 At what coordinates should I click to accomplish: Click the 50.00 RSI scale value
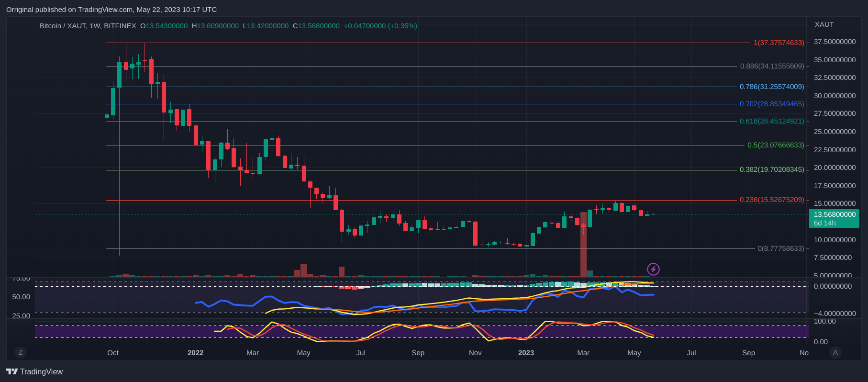(21, 297)
